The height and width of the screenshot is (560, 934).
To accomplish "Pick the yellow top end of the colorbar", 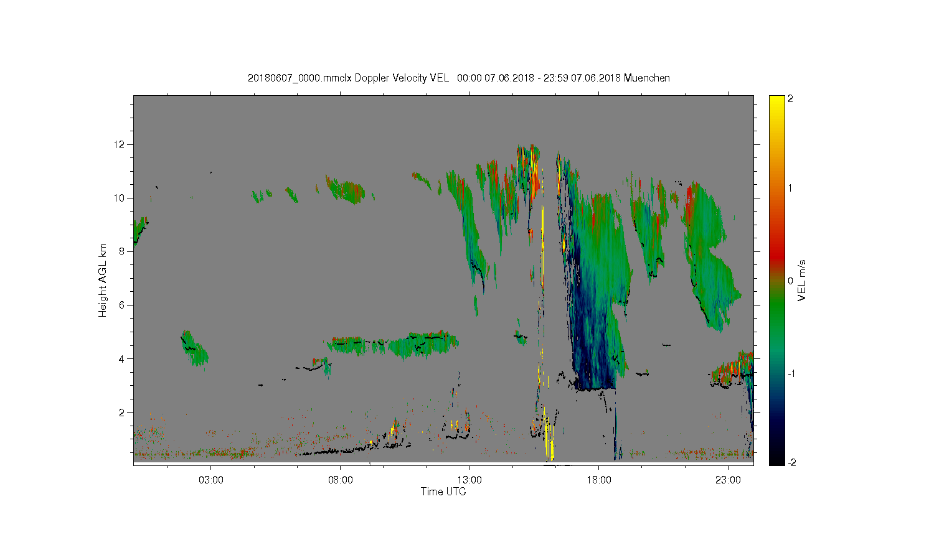I will click(x=776, y=103).
